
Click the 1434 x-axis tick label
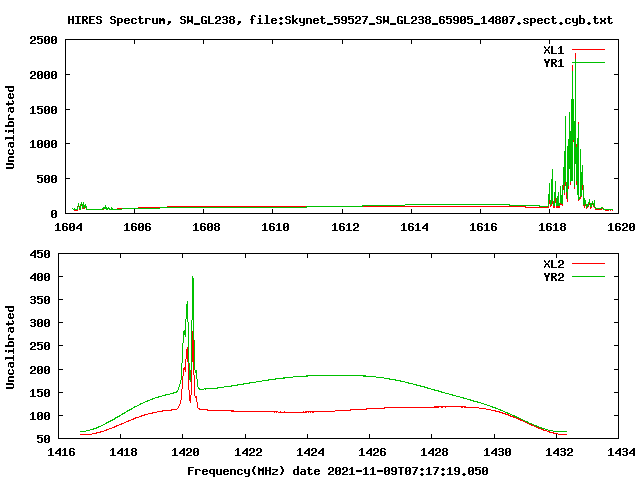tap(621, 452)
